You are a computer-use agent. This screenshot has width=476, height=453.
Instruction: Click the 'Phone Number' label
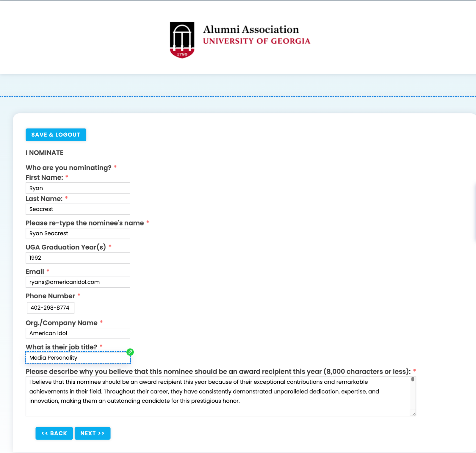(x=50, y=296)
